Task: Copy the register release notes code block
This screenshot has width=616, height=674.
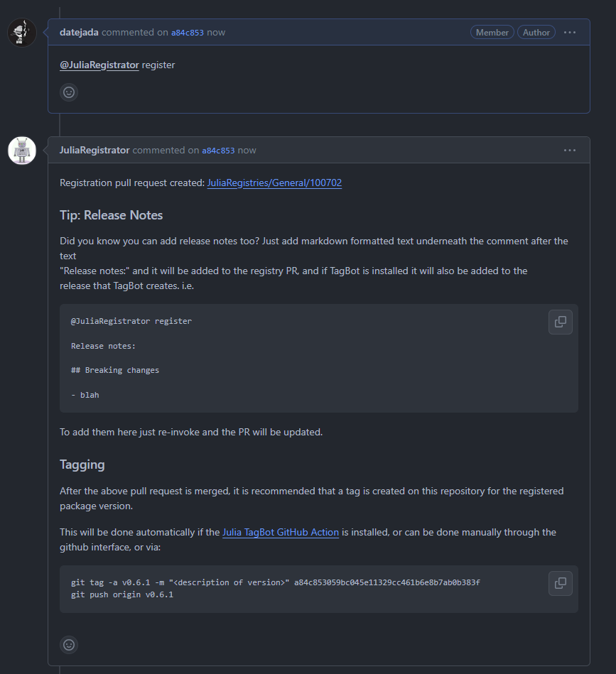Action: pos(560,322)
